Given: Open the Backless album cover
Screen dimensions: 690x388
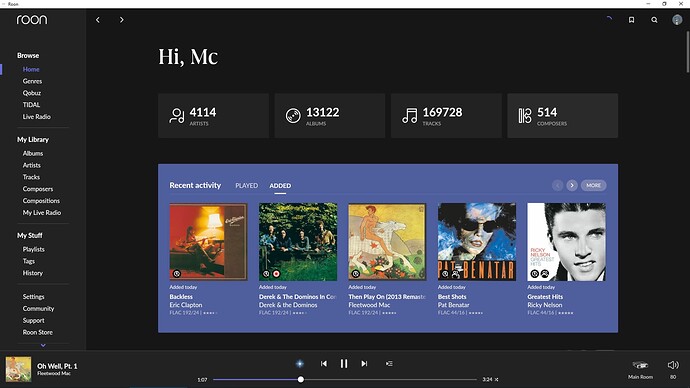Looking at the screenshot, I should pyautogui.click(x=209, y=242).
